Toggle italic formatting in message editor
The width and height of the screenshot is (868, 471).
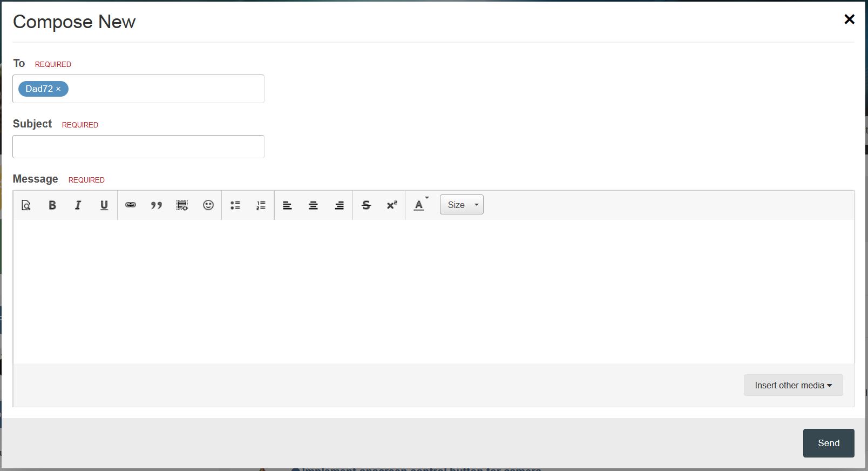click(x=78, y=205)
